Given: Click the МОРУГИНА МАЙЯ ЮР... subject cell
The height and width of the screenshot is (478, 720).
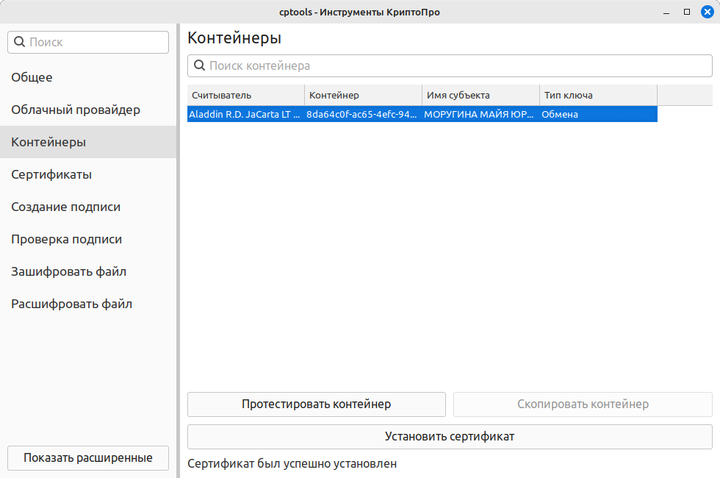Looking at the screenshot, I should tap(481, 114).
